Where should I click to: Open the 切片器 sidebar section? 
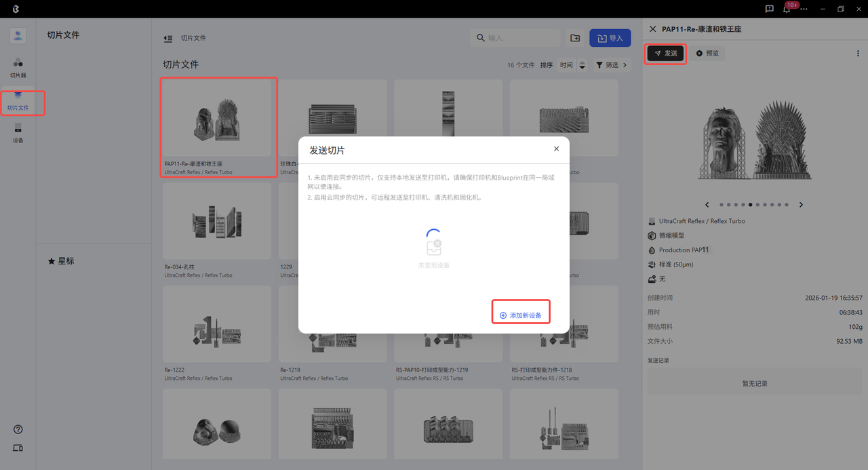coord(18,68)
